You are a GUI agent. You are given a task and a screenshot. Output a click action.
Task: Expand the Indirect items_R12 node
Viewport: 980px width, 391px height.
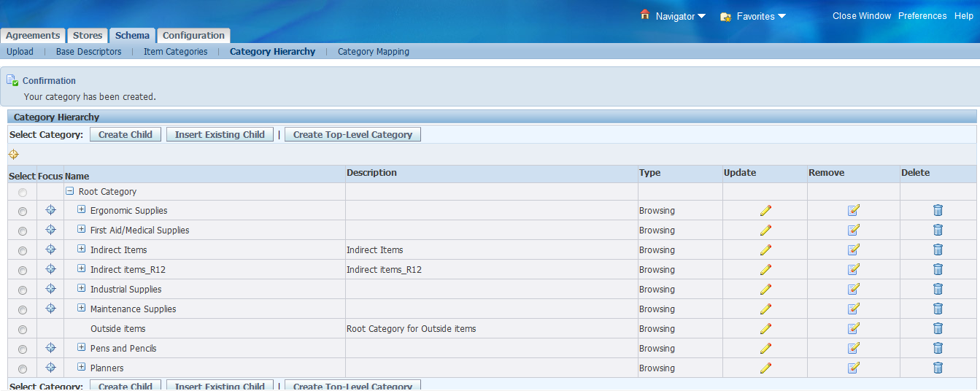82,269
